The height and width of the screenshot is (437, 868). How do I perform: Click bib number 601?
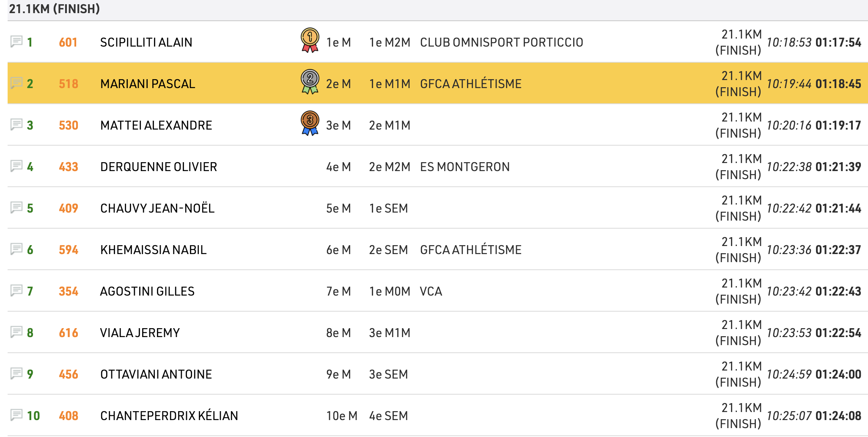(68, 42)
